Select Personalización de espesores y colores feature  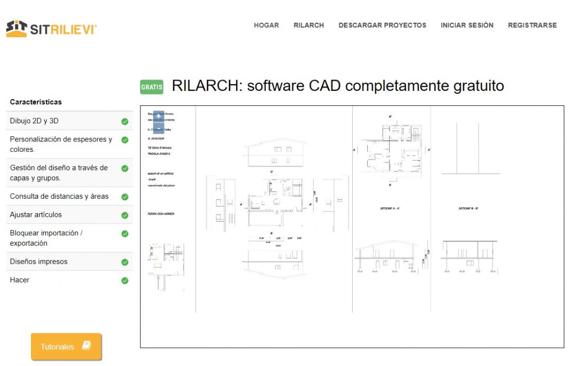click(61, 144)
